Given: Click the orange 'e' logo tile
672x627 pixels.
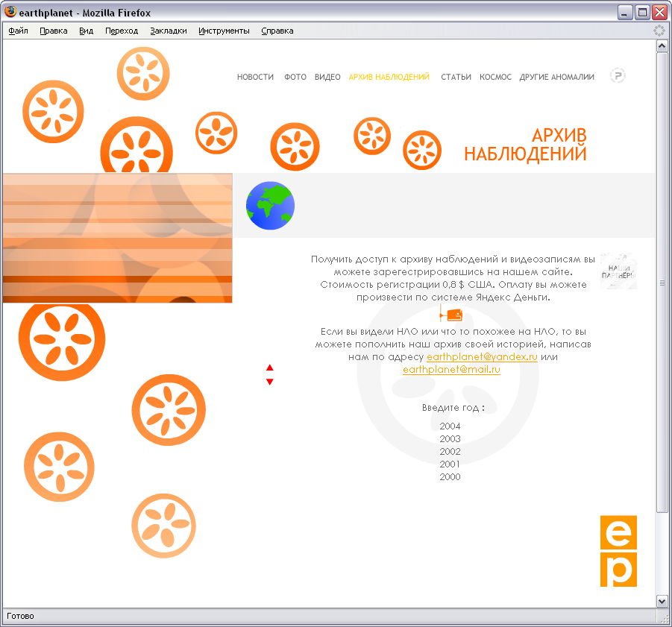Looking at the screenshot, I should point(618,532).
